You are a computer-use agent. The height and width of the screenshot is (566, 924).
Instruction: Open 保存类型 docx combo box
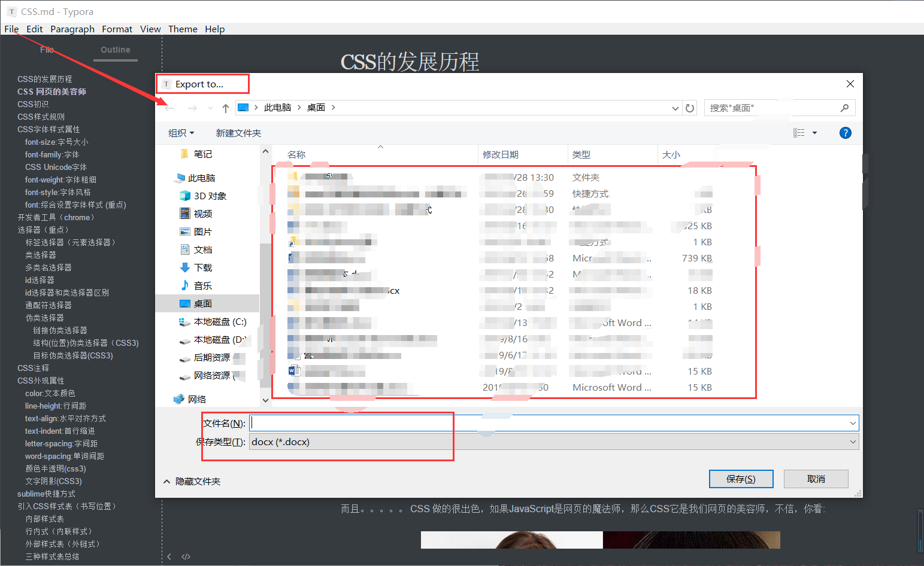click(x=554, y=442)
